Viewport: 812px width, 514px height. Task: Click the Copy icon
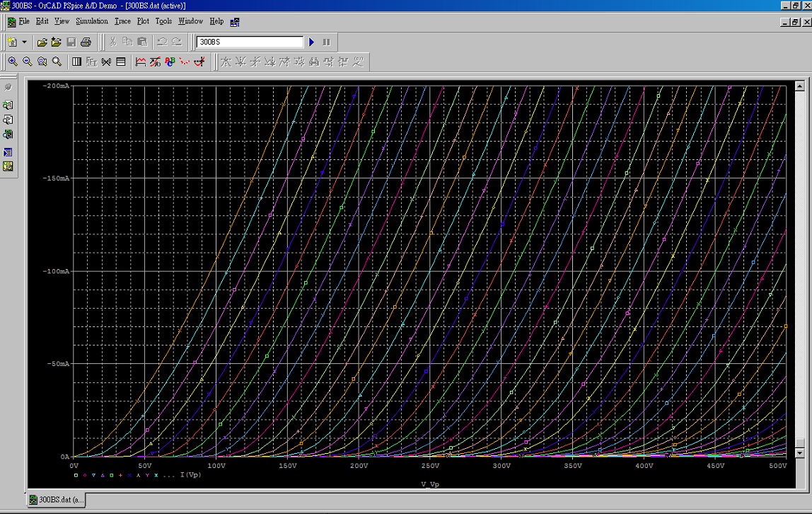(127, 42)
